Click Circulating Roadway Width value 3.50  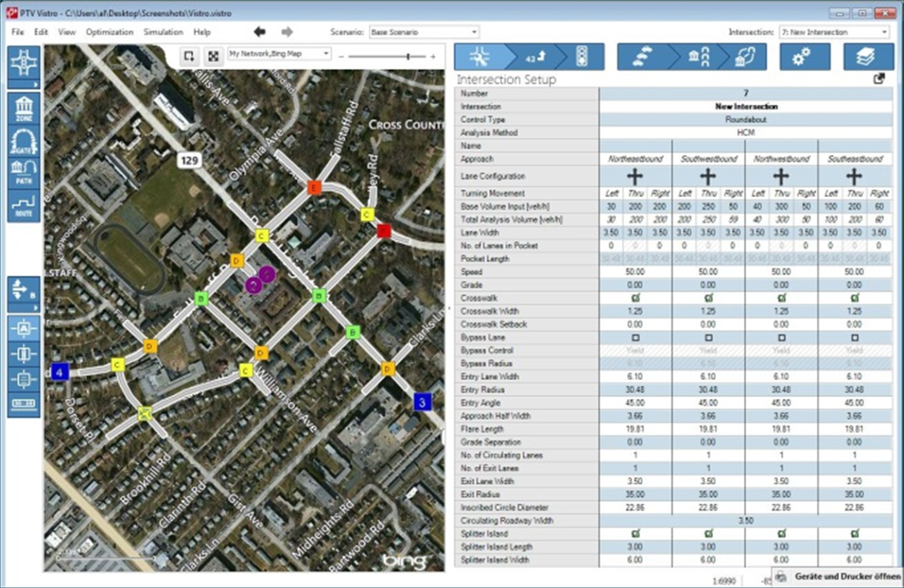(746, 521)
